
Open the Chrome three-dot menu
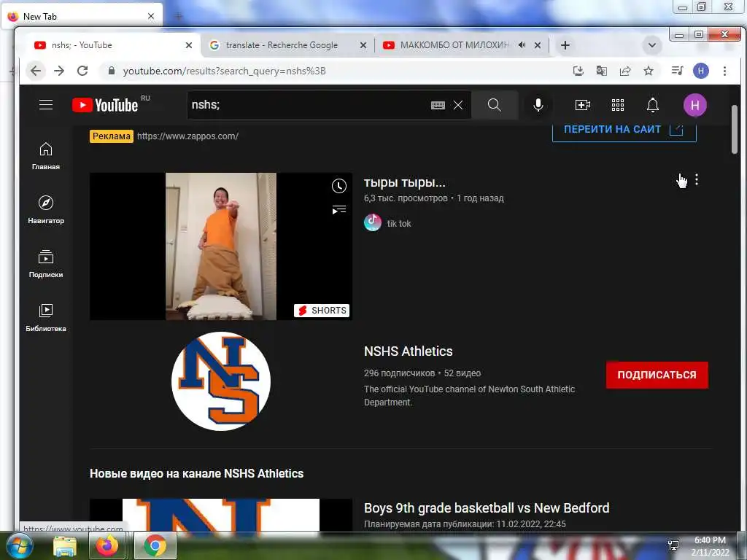point(724,71)
